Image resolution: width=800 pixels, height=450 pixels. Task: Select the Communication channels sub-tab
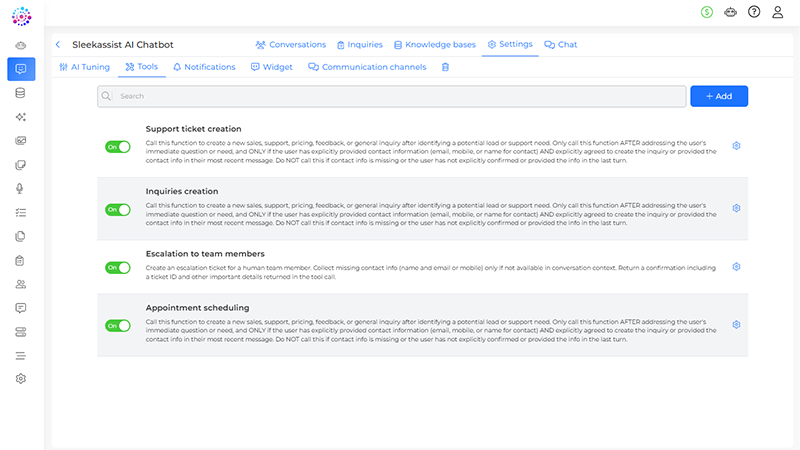pyautogui.click(x=367, y=67)
